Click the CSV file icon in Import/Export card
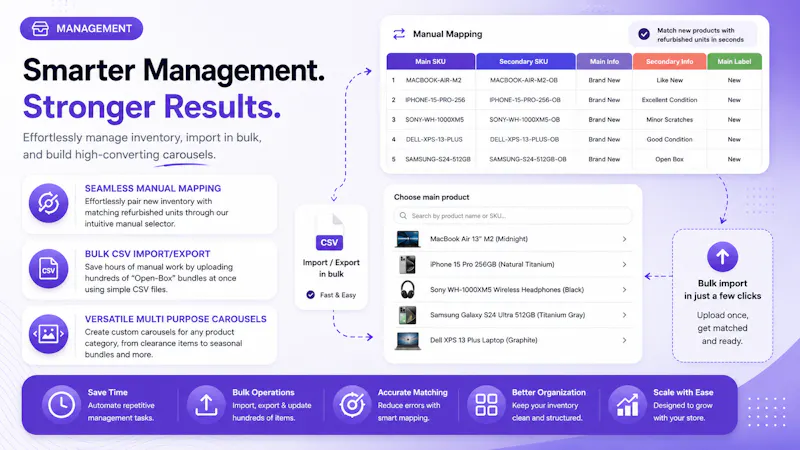This screenshot has height=450, width=800. (330, 232)
